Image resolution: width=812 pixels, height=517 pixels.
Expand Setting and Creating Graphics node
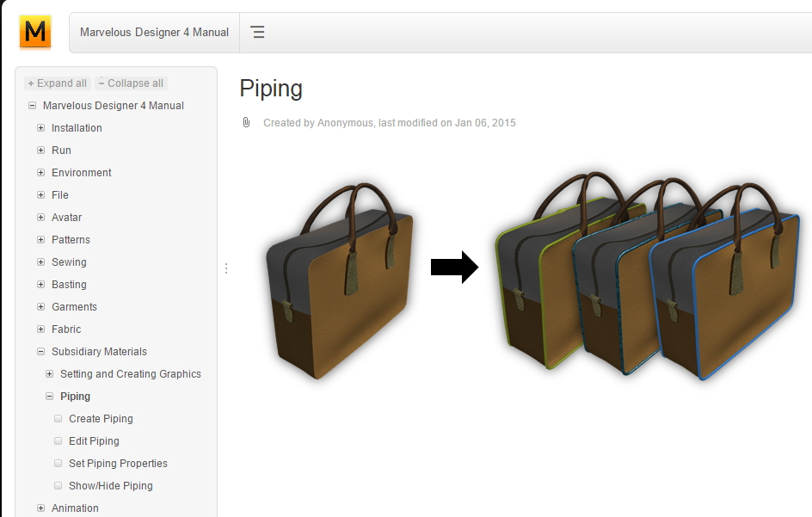pyautogui.click(x=49, y=374)
